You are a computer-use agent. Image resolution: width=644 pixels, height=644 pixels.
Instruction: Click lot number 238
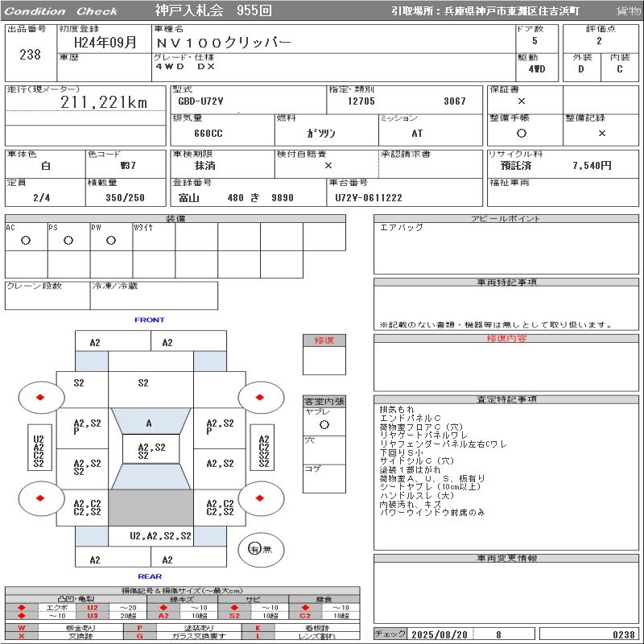[x=30, y=54]
